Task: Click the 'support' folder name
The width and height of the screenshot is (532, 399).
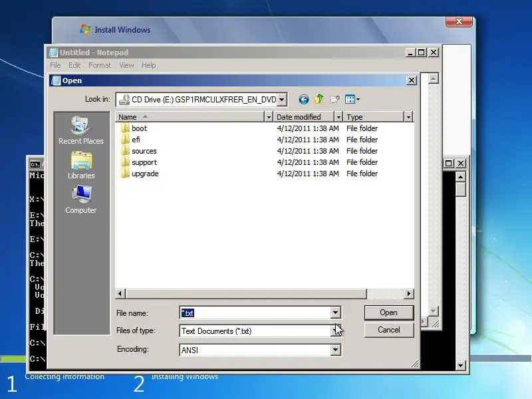Action: coord(144,162)
